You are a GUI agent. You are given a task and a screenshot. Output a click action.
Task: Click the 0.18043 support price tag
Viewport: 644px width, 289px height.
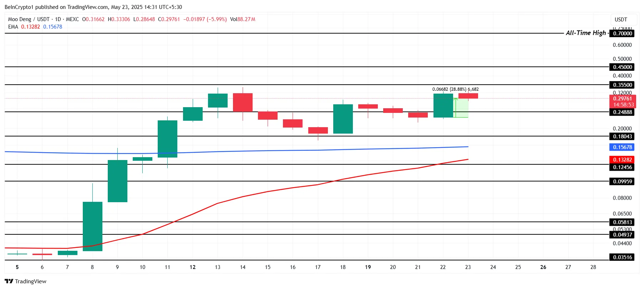point(622,136)
